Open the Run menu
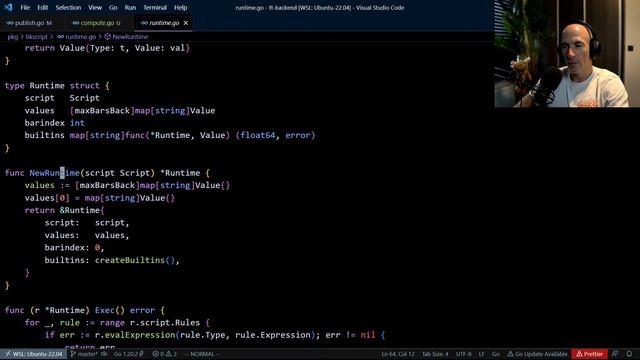The width and height of the screenshot is (640, 360). 130,7
